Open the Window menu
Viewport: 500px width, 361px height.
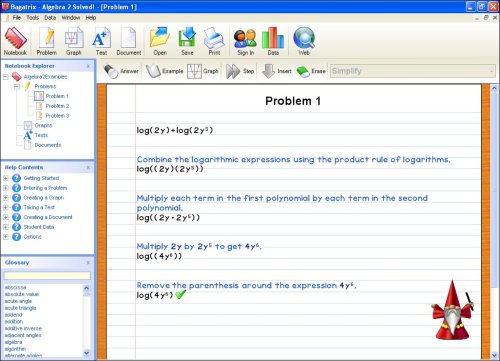point(71,18)
